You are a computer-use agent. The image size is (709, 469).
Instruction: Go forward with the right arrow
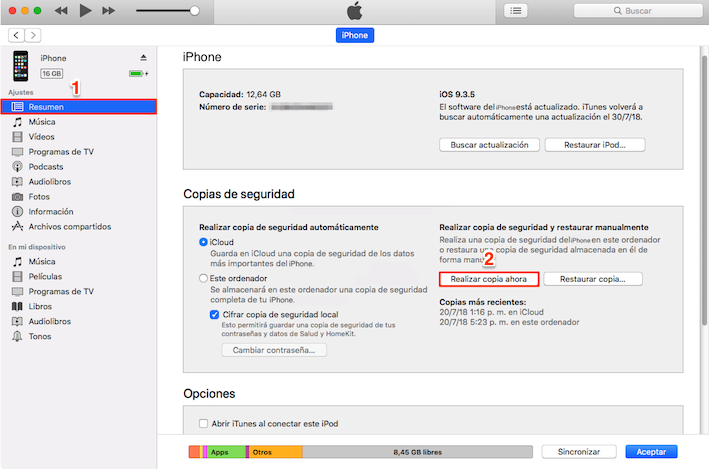click(33, 35)
